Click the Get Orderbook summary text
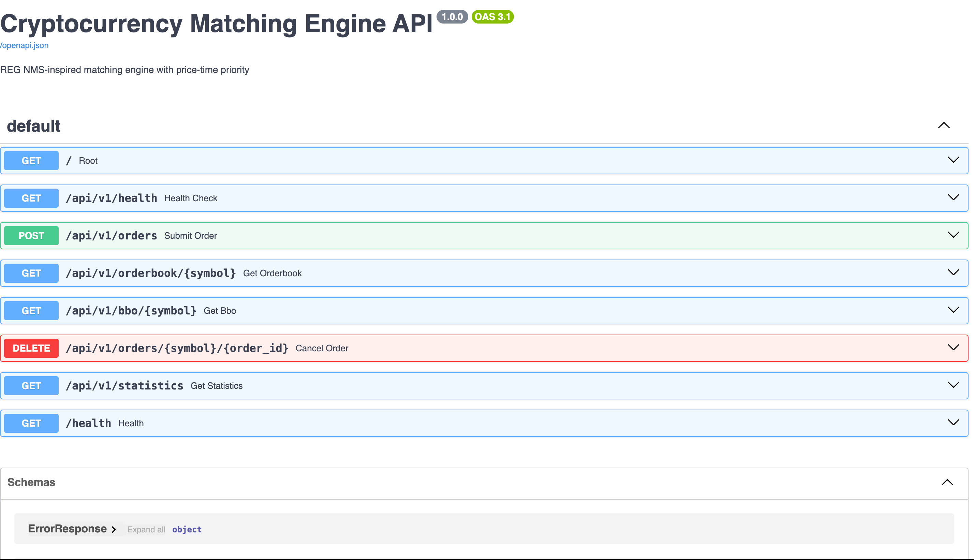This screenshot has height=560, width=974. click(272, 273)
